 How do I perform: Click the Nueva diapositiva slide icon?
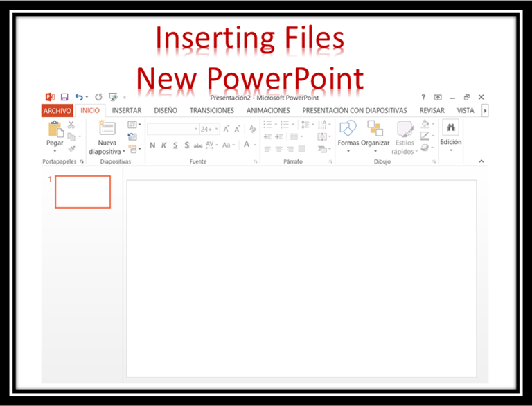point(107,128)
